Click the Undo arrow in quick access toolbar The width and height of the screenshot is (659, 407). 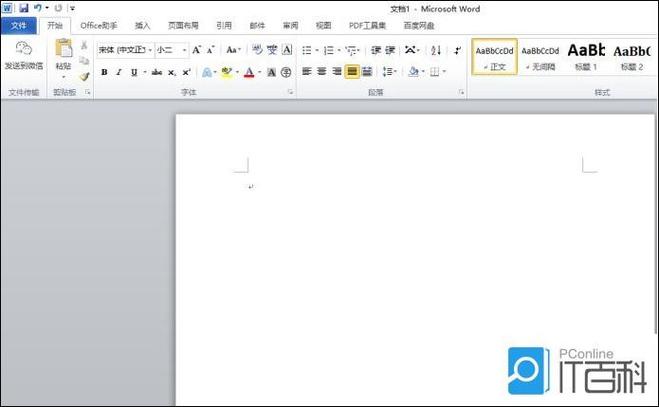38,8
